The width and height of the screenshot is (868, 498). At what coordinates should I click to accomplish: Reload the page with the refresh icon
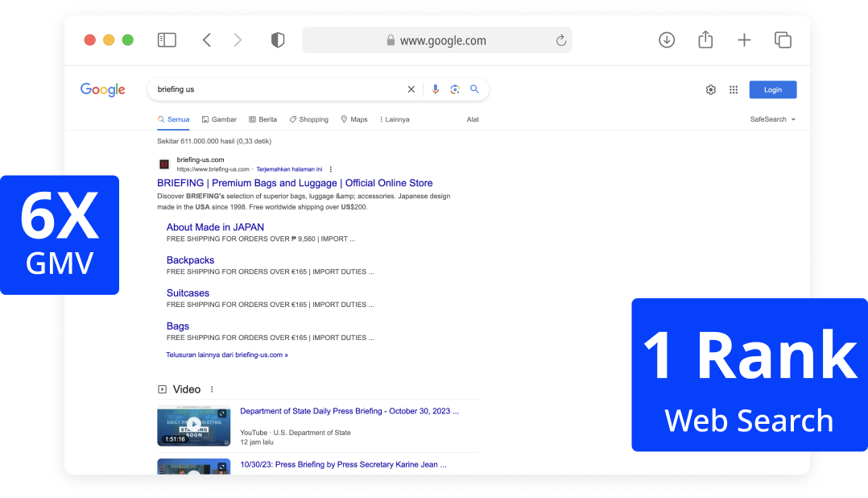[x=560, y=40]
